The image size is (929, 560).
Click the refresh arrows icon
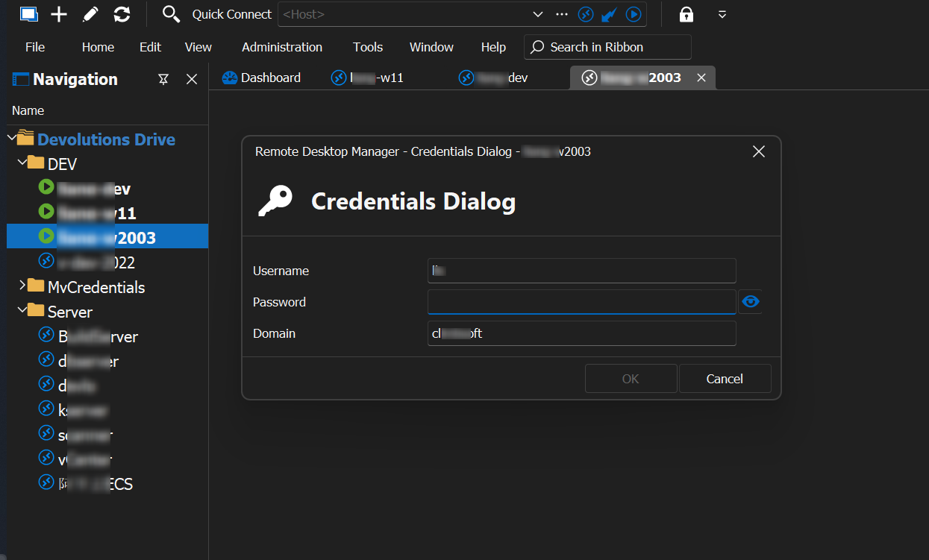click(122, 14)
